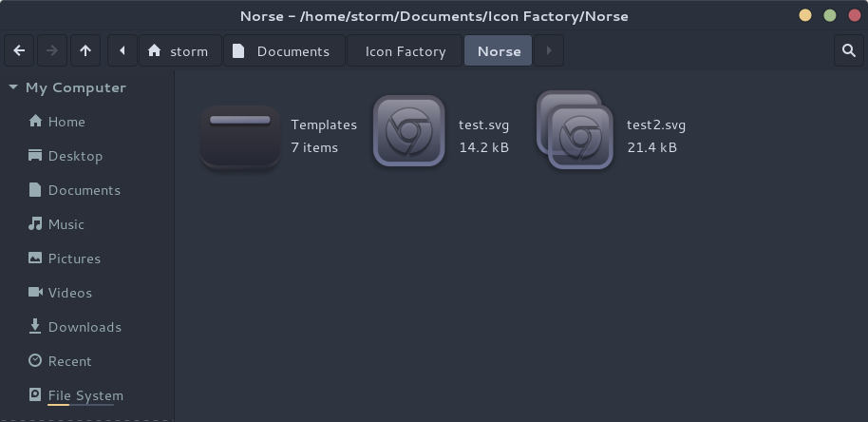
Task: Open Icon Factory in the path bar
Action: (405, 51)
